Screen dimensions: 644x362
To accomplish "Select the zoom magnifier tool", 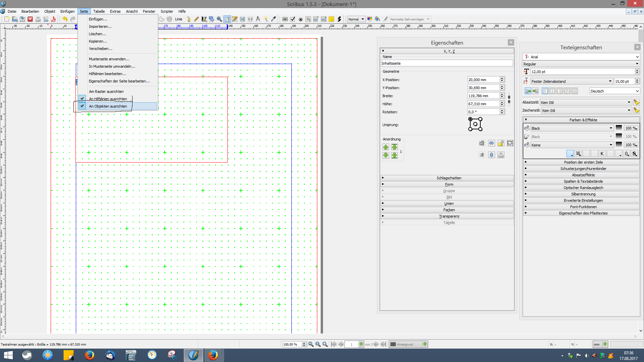I will (219, 19).
